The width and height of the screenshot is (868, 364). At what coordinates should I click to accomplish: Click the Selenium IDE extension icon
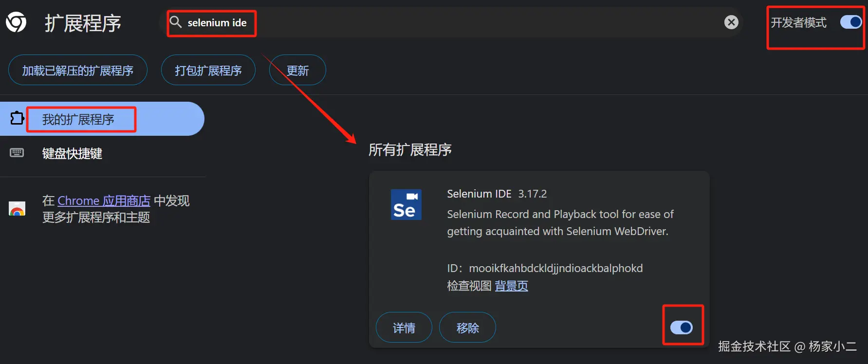coord(406,204)
